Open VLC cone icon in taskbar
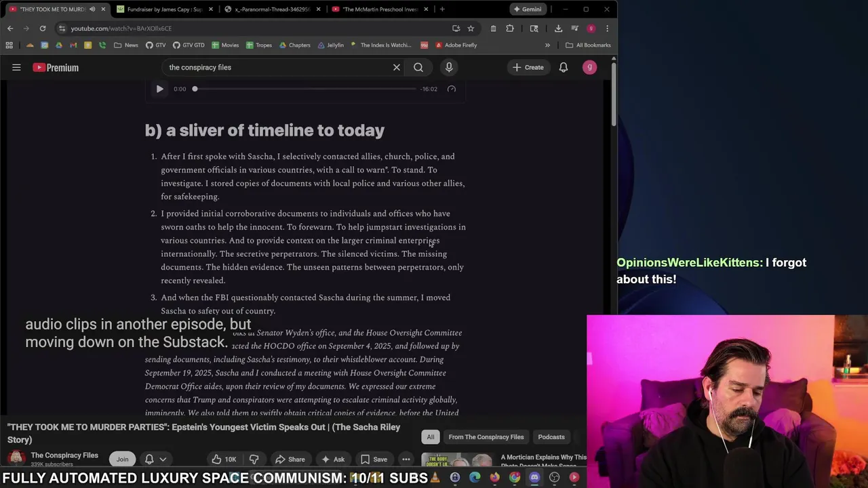 (435, 478)
